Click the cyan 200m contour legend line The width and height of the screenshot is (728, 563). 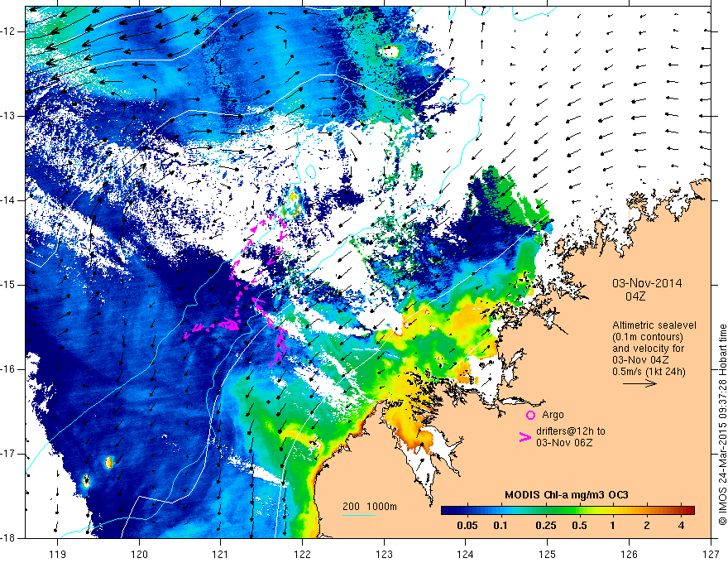click(x=359, y=515)
